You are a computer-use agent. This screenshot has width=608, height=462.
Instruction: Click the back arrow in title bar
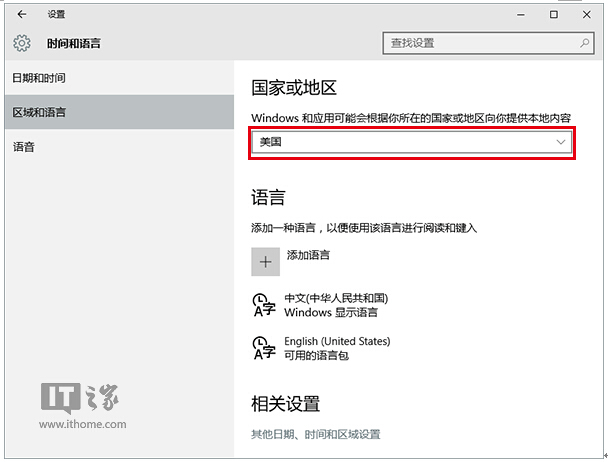click(x=22, y=15)
